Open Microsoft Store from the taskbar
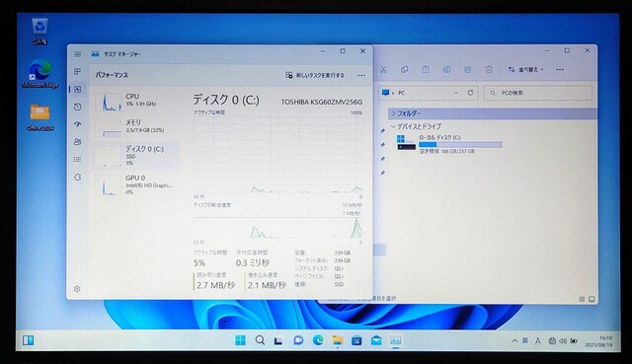Image resolution: width=632 pixels, height=364 pixels. [x=356, y=340]
